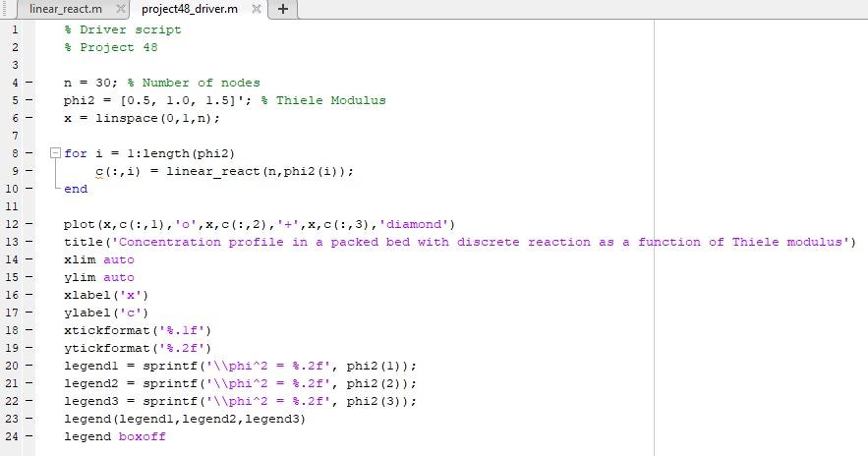Click the title string 'Concentration profile'
This screenshot has height=456, width=868.
click(x=197, y=243)
